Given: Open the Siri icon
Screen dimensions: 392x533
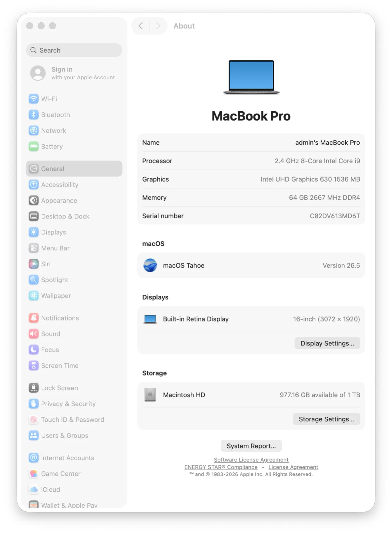Looking at the screenshot, I should pyautogui.click(x=34, y=264).
